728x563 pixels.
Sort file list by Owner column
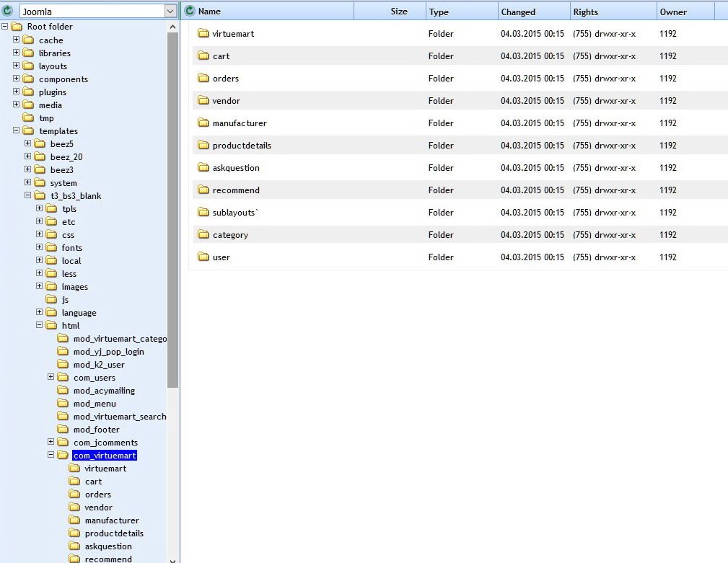[x=673, y=12]
